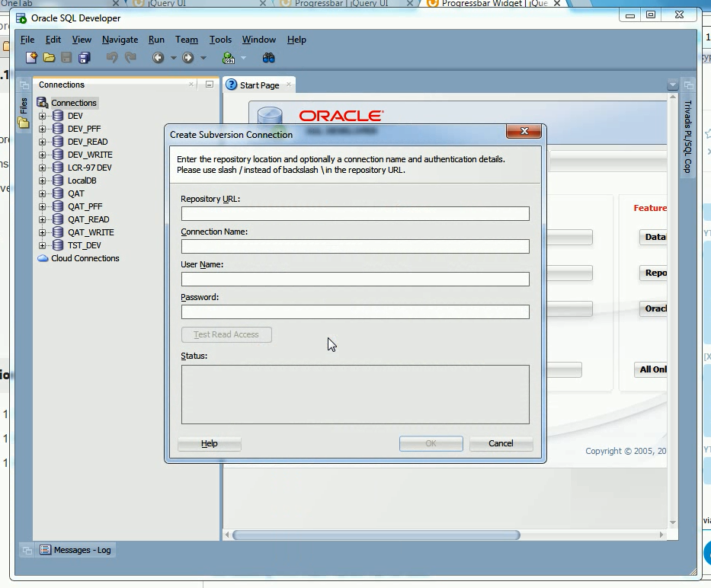This screenshot has height=588, width=711.
Task: Open the View menu
Action: 82,40
